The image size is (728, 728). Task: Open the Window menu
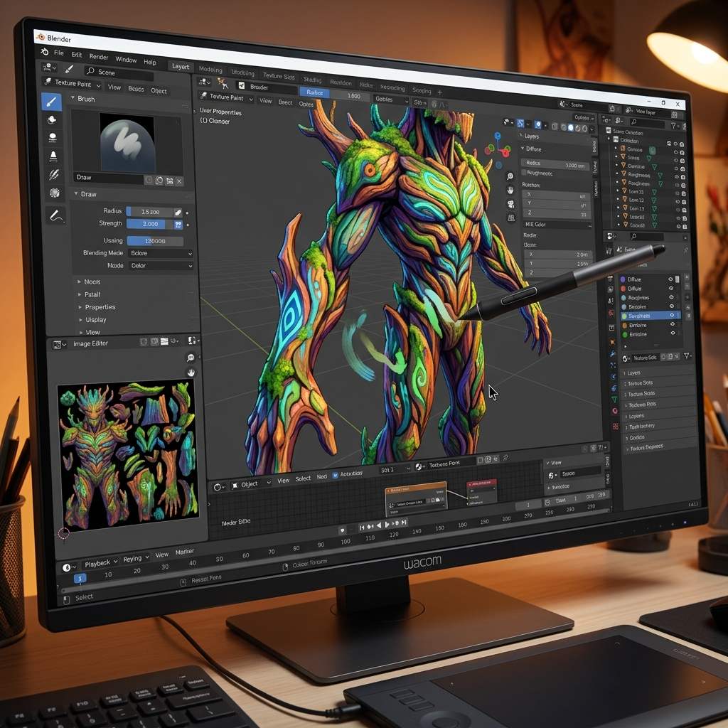coord(126,60)
